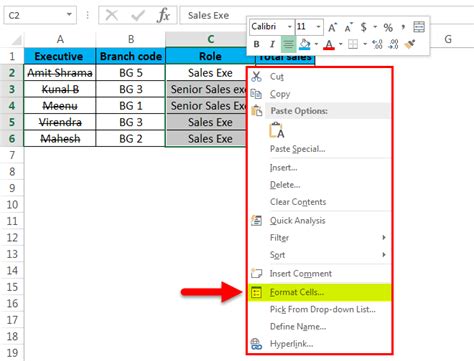
Task: Click Decrease Font Size icon
Action: pyautogui.click(x=348, y=27)
